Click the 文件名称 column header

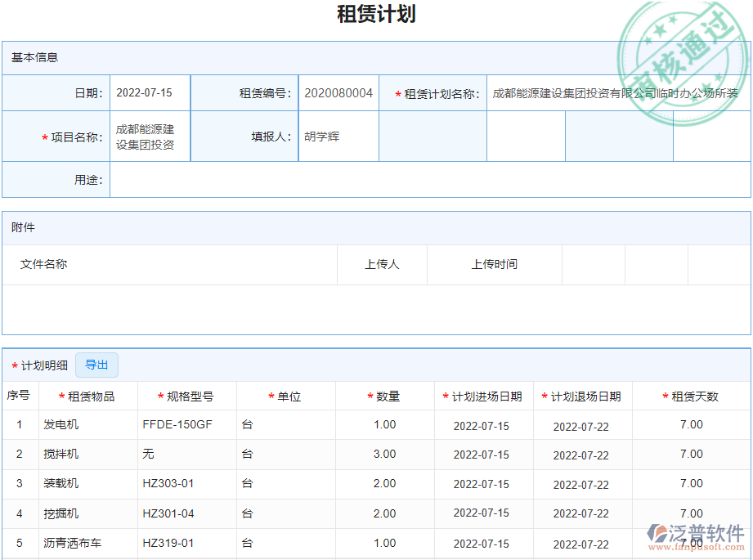pos(45,264)
